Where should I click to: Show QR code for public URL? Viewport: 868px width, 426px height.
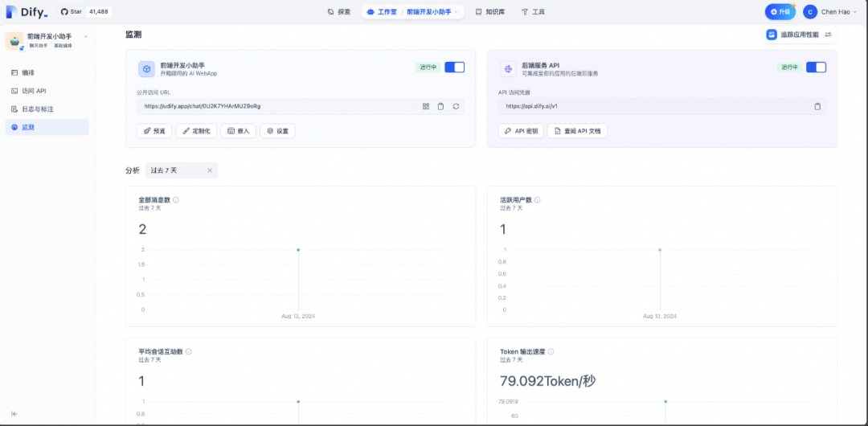pos(426,106)
